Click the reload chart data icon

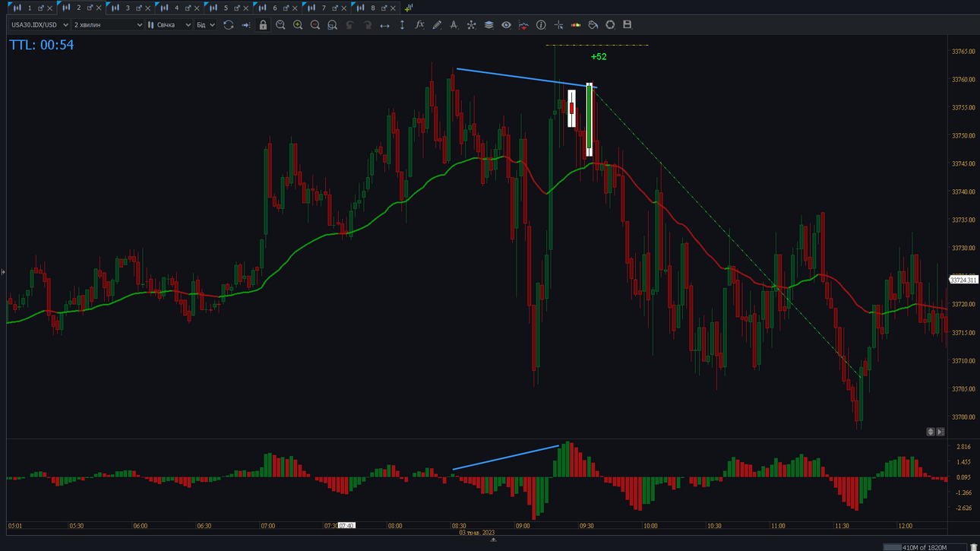(x=228, y=25)
